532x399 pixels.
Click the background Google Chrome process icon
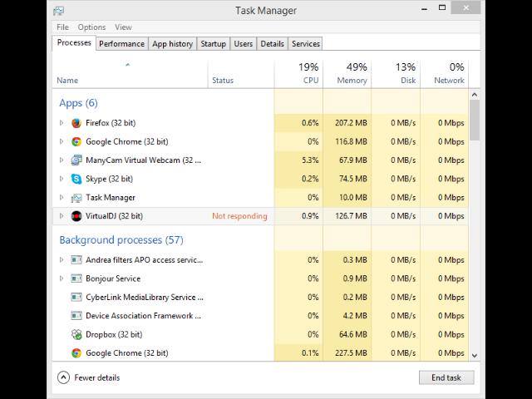click(x=76, y=353)
